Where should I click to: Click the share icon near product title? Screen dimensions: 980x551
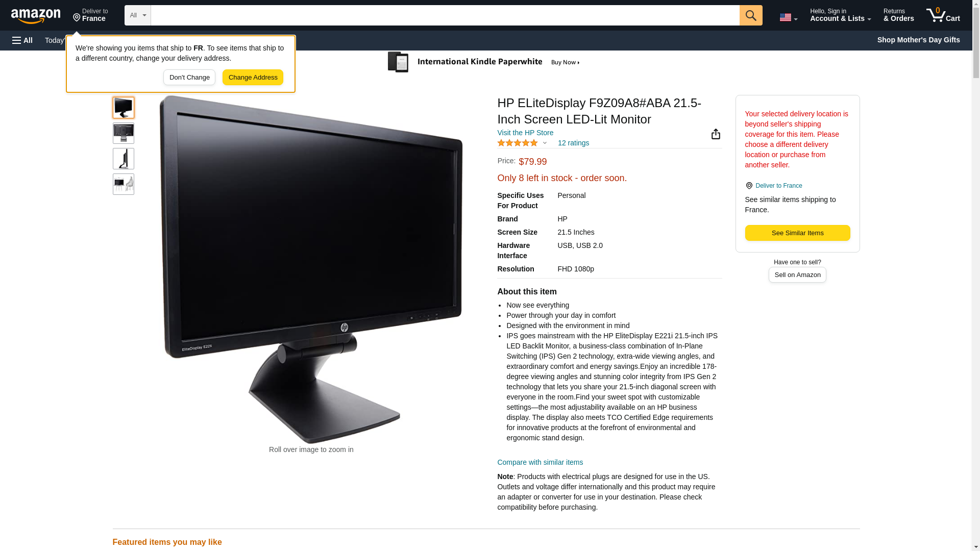(x=715, y=134)
